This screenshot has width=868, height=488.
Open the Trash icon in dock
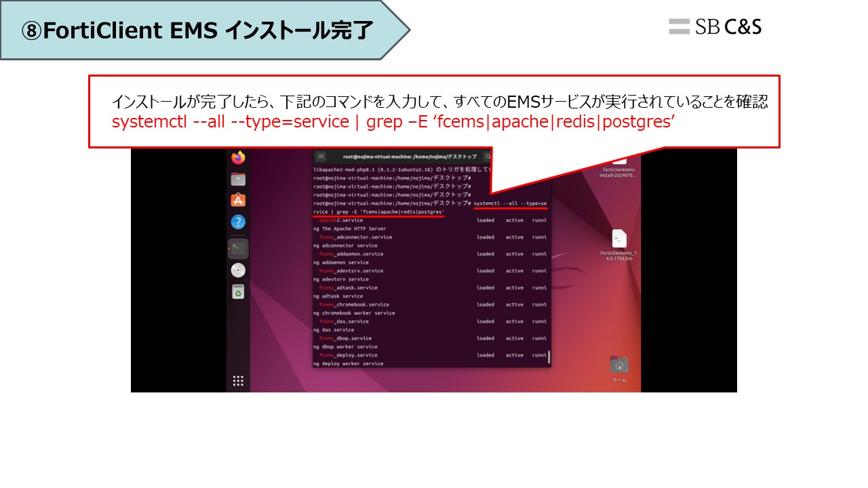click(238, 291)
